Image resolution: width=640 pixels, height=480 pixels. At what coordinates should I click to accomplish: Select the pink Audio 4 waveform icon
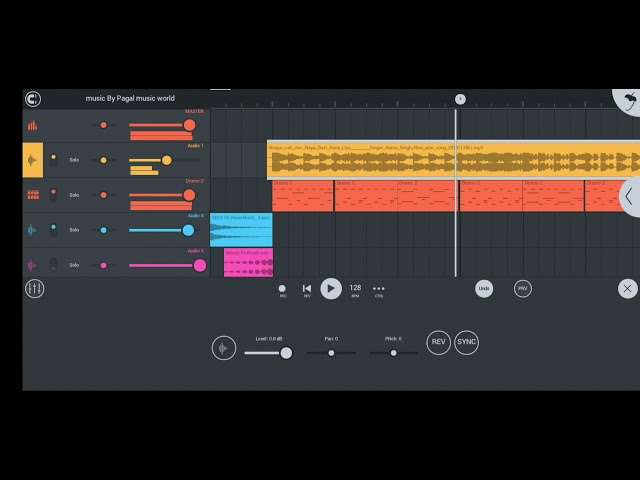click(32, 265)
